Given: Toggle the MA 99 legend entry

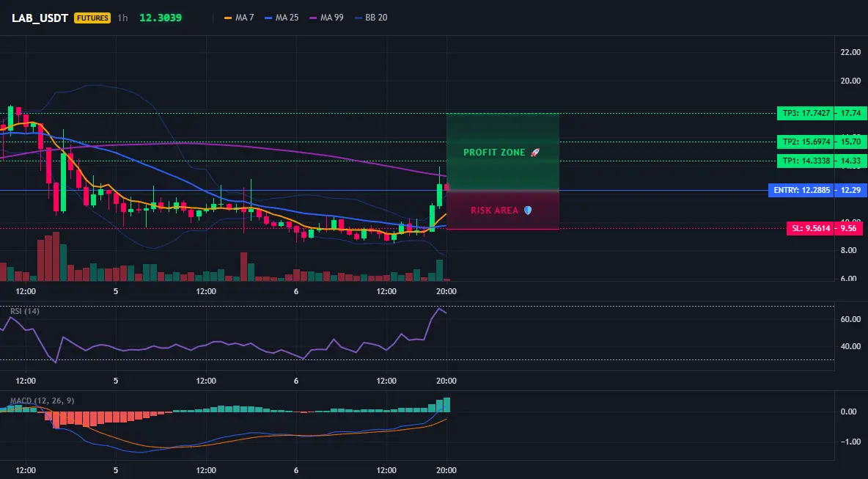Looking at the screenshot, I should pyautogui.click(x=326, y=18).
